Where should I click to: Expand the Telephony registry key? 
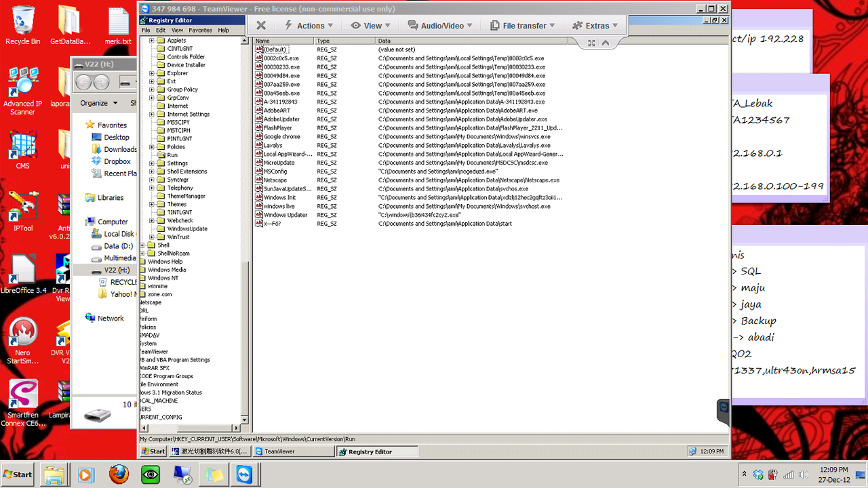point(152,188)
